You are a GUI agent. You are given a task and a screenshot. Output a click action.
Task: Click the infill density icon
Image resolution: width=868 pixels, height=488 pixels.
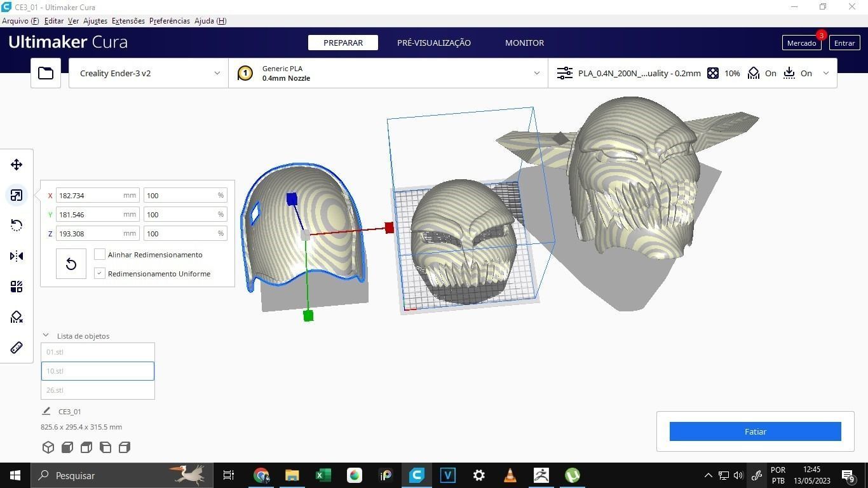point(713,73)
